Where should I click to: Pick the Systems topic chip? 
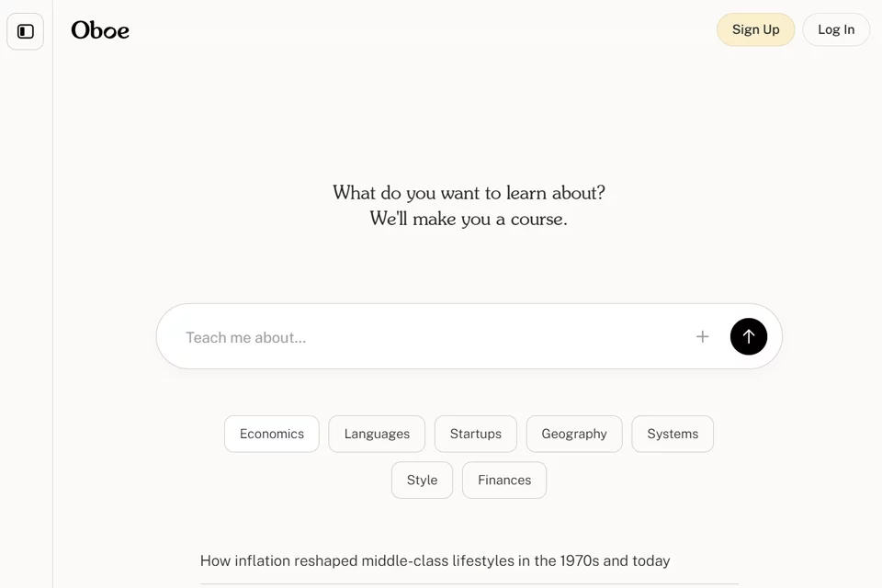coord(673,434)
